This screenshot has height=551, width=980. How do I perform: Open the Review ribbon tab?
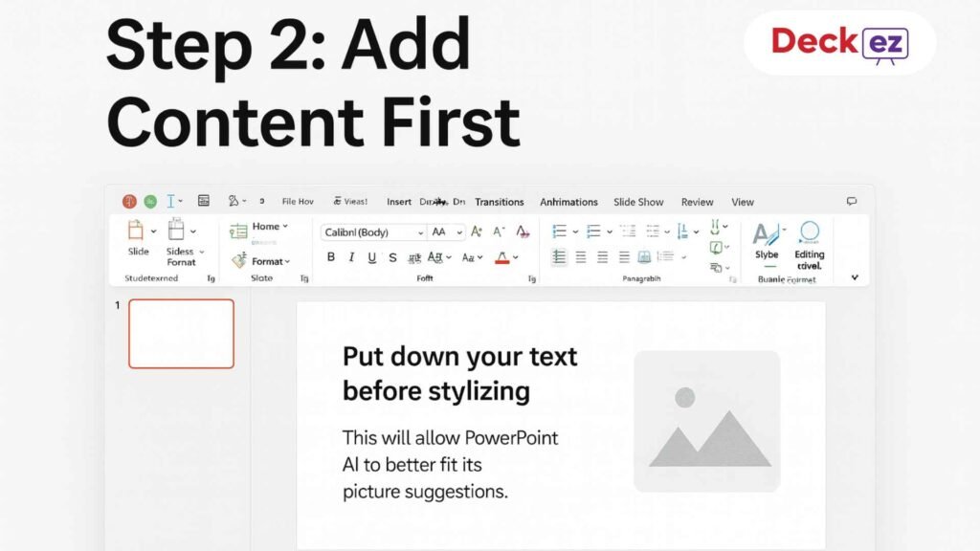tap(697, 202)
